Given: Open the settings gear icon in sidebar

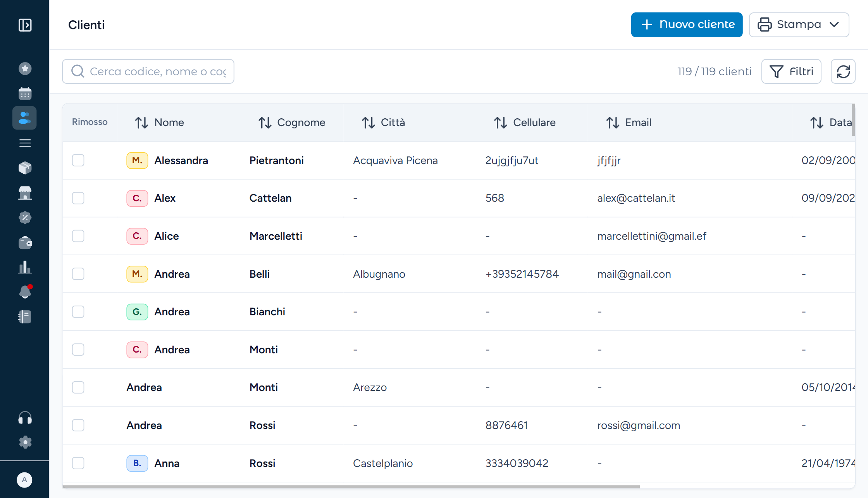Looking at the screenshot, I should (x=25, y=442).
